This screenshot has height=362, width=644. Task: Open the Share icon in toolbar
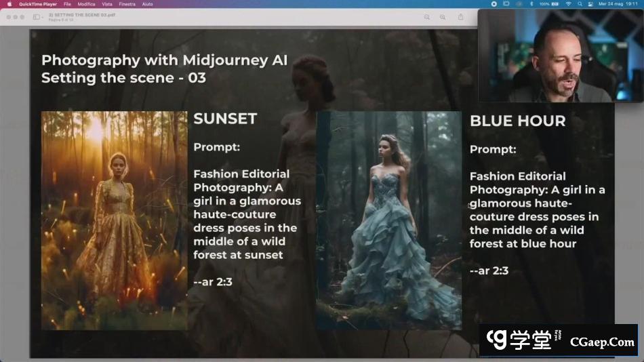tap(461, 17)
